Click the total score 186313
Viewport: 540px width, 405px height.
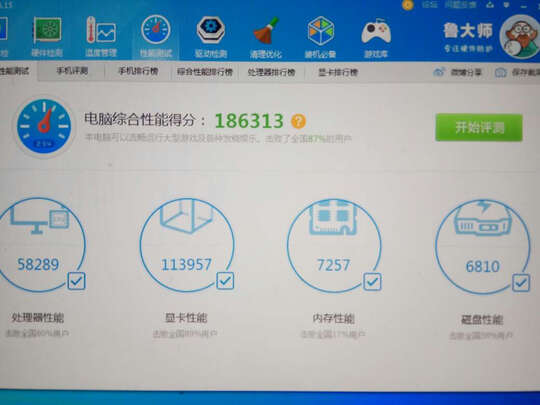point(249,121)
